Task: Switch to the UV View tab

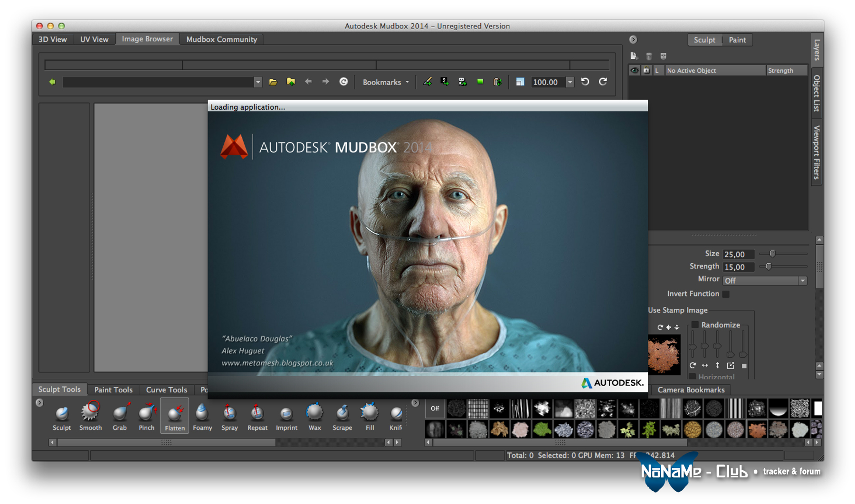Action: 94,39
